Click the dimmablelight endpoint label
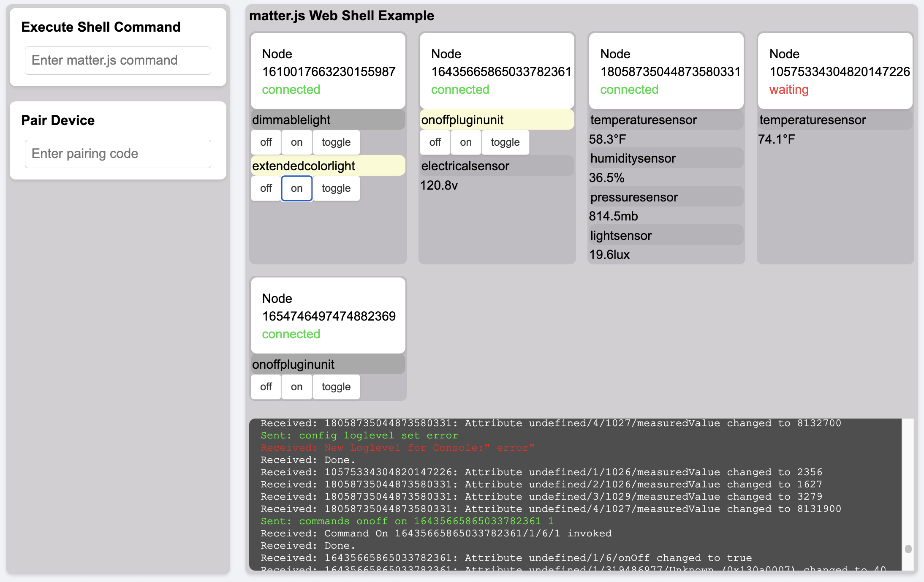Image resolution: width=924 pixels, height=582 pixels. (x=328, y=120)
